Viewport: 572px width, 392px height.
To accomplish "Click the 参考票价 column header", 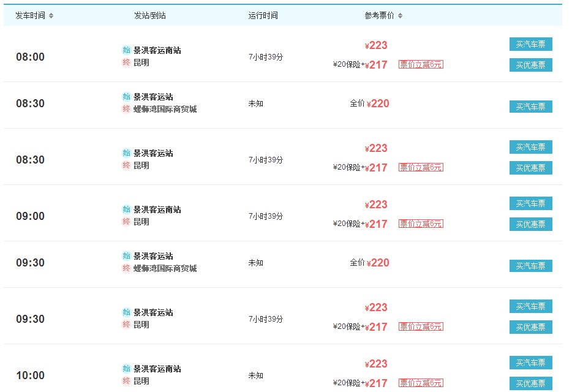I will click(x=379, y=16).
